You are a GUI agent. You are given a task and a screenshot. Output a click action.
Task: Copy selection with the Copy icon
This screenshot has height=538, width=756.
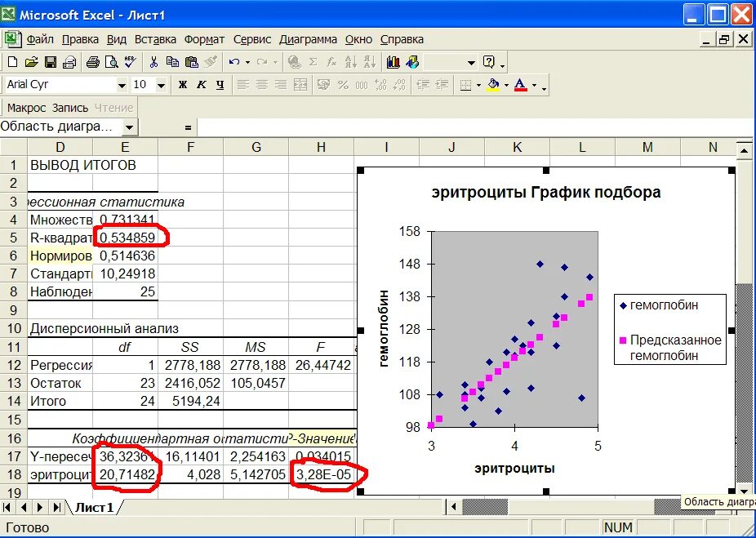click(x=172, y=62)
